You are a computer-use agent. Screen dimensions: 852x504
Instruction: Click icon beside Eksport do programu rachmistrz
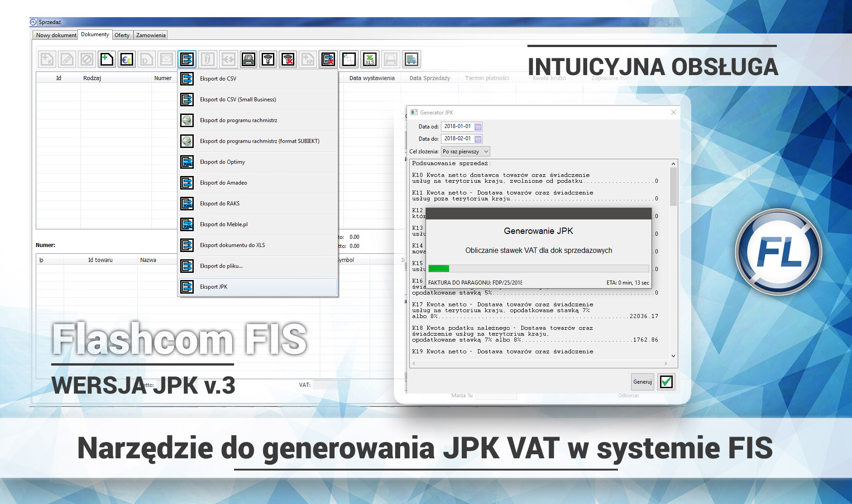(187, 120)
